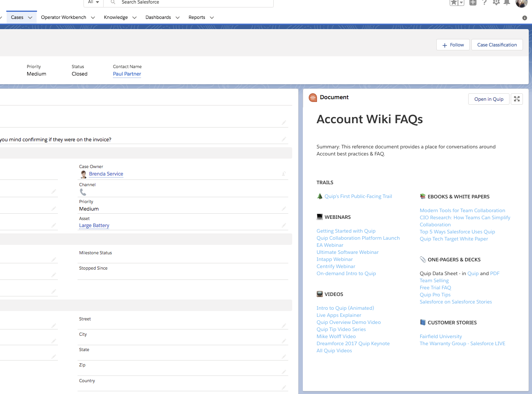Screen dimensions: 532x394
Task: Click Brenda Service's avatar image
Action: point(83,174)
